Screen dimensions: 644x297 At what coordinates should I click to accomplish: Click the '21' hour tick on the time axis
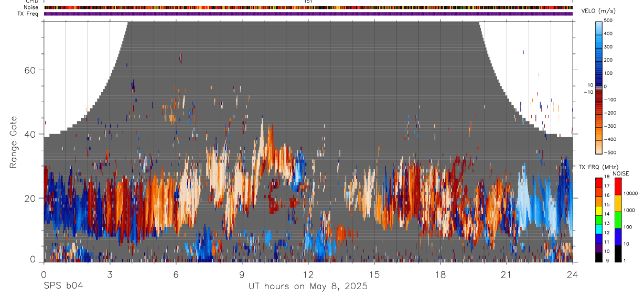[507, 274]
